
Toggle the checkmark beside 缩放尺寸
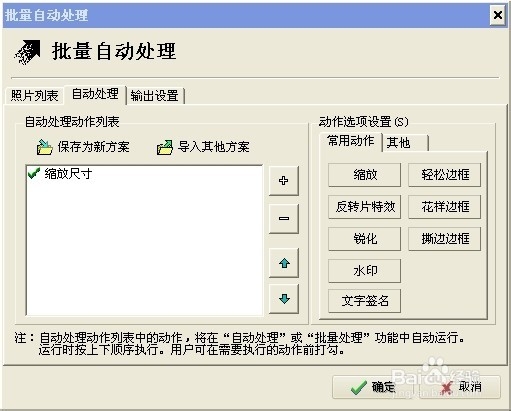point(34,173)
